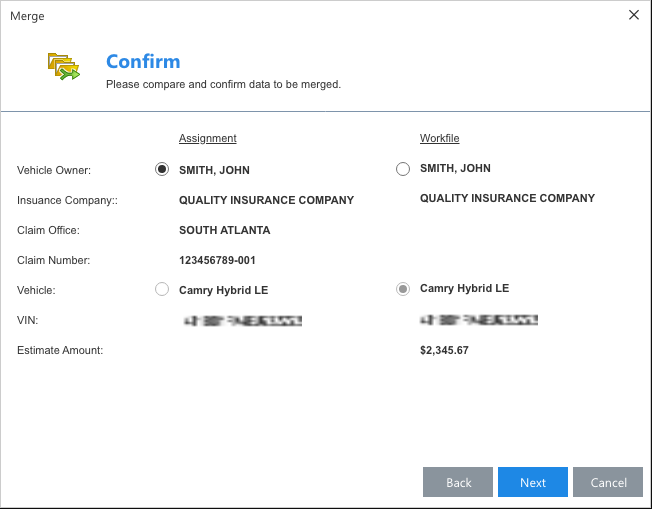
Task: Click the $2,345.67 estimate amount
Action: [444, 350]
